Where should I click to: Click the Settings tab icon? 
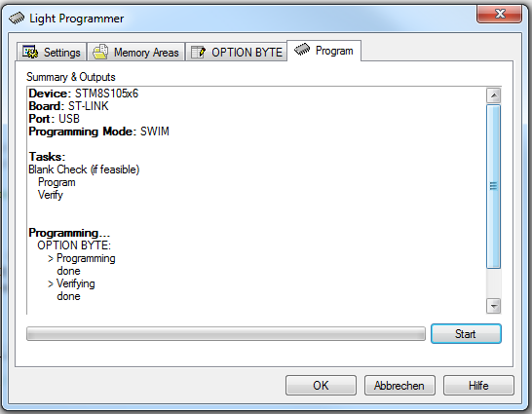click(30, 52)
